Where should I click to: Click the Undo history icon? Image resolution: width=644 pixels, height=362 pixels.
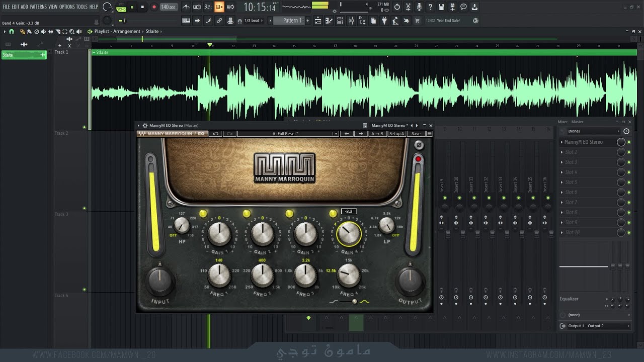pos(397,7)
